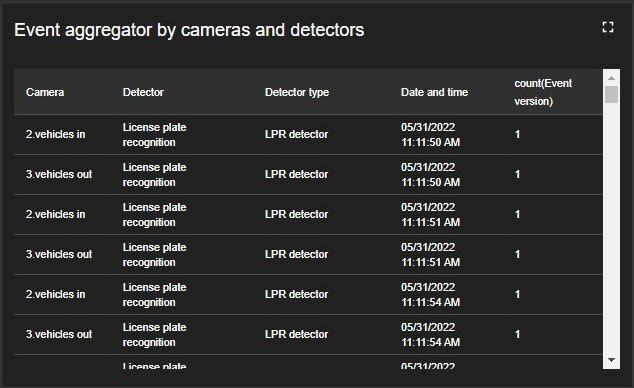Click 11:11:54 AM date for 2.vehicles in
634x388 pixels.
(430, 295)
